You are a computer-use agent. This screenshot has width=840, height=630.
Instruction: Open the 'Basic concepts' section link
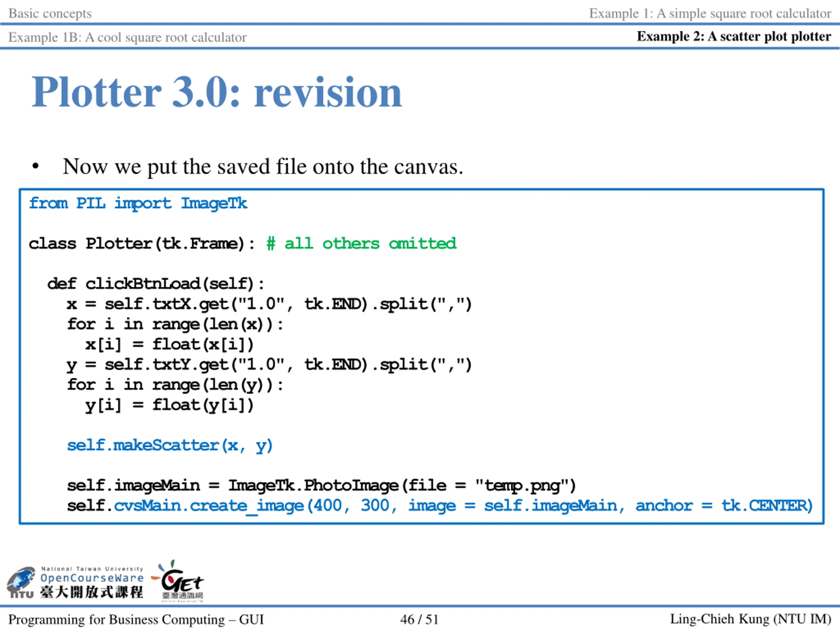[50, 13]
